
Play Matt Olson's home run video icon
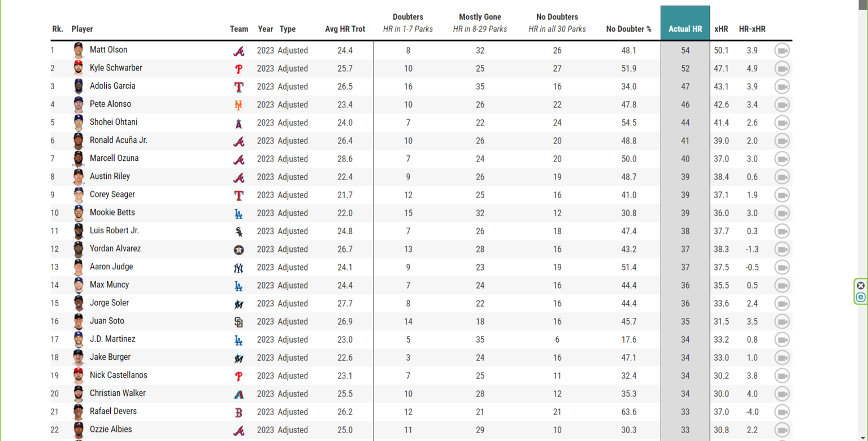point(782,50)
